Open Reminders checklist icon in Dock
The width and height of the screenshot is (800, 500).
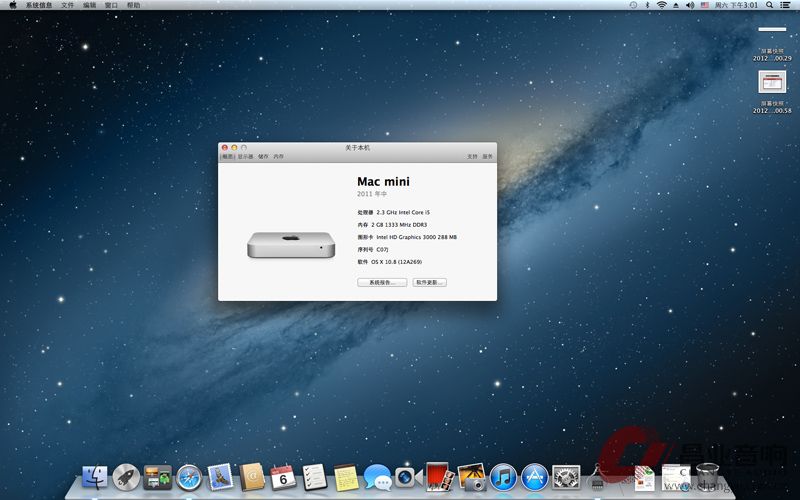pyautogui.click(x=315, y=478)
